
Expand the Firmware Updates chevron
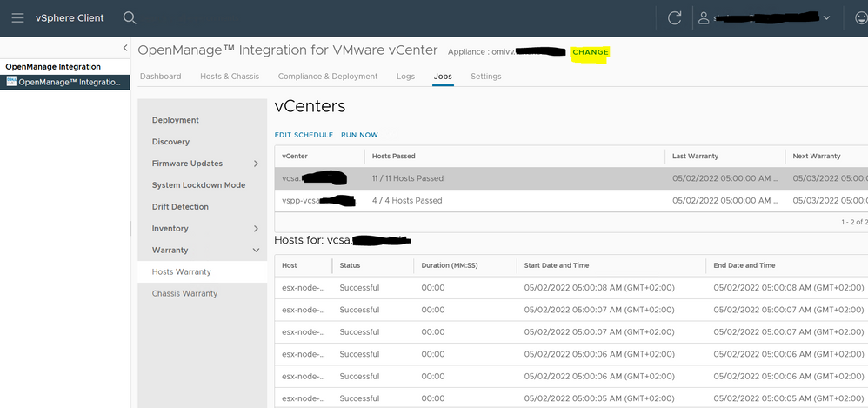coord(256,164)
